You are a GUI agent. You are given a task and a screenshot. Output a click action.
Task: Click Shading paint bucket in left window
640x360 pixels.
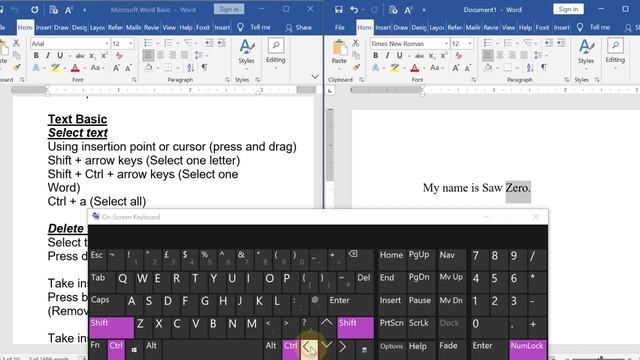149,68
